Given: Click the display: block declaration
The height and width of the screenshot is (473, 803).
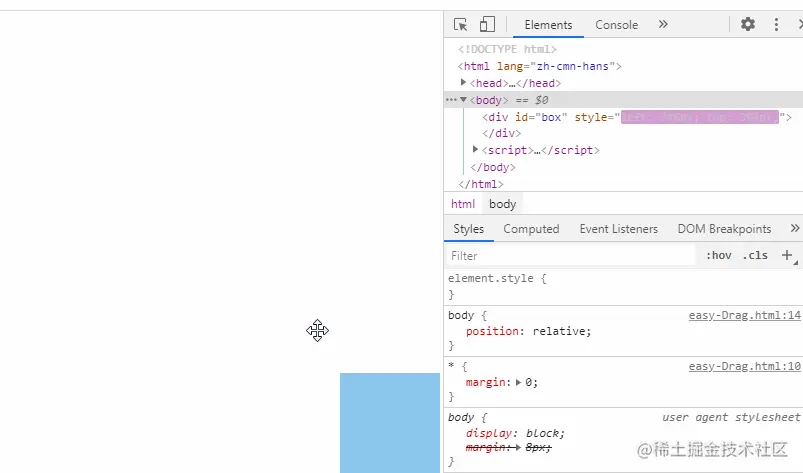Looking at the screenshot, I should tap(515, 433).
